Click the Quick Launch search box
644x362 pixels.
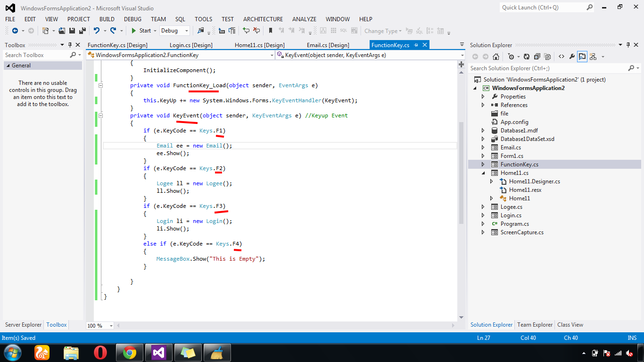tap(546, 8)
